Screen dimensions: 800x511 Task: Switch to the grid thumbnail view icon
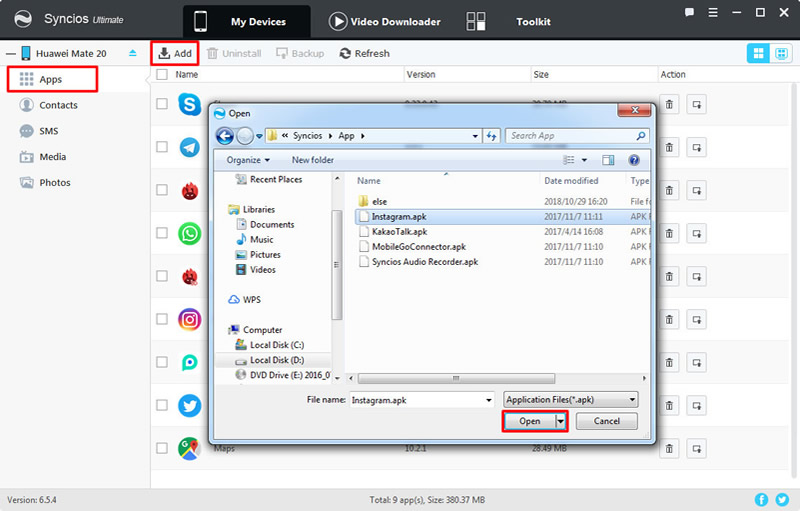tap(781, 53)
